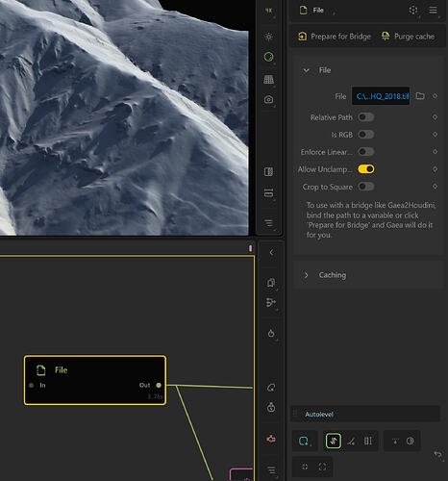Image resolution: width=448 pixels, height=481 pixels.
Task: Click the In port of File node
Action: coord(32,385)
